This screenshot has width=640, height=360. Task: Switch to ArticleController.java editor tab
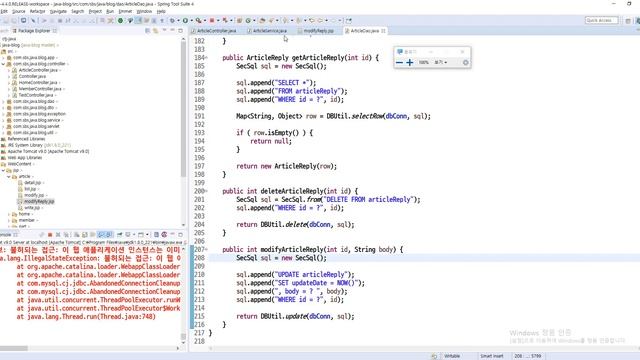coord(216,31)
